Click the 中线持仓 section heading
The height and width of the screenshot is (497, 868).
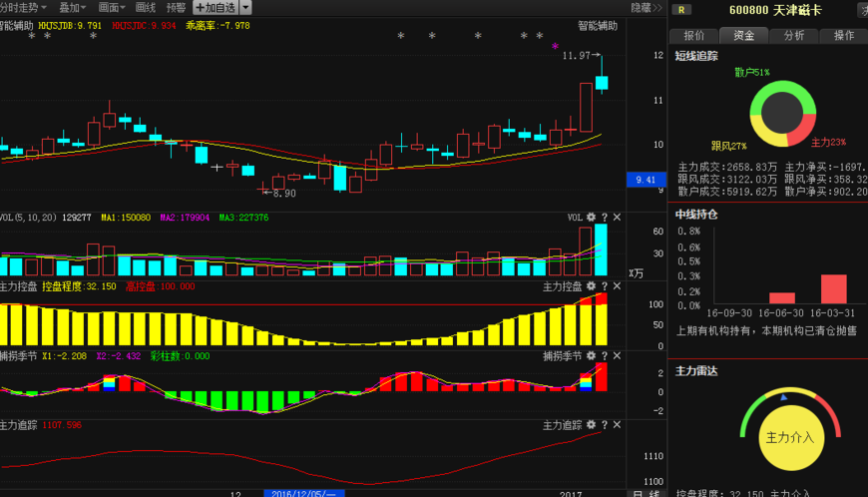[696, 215]
